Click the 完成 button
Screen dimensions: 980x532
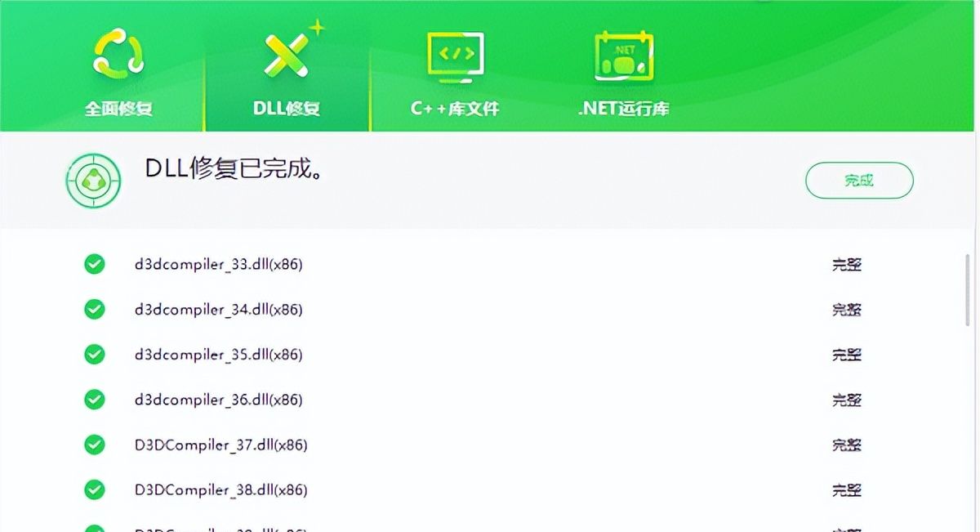click(859, 180)
